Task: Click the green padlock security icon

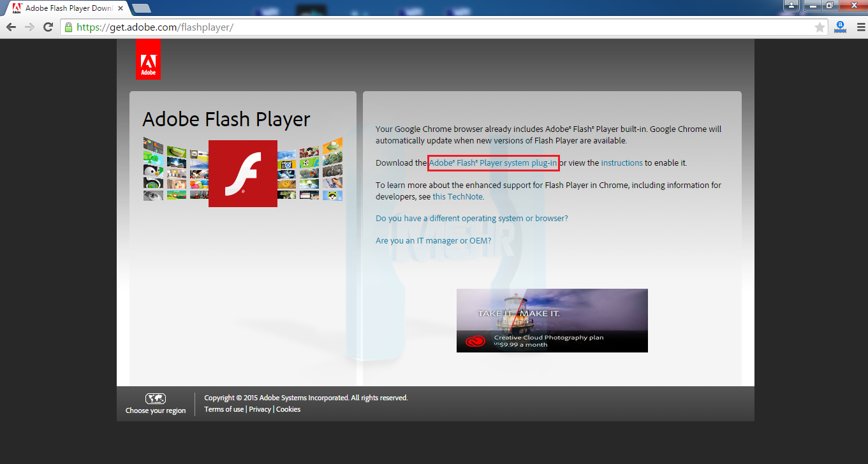Action: (68, 27)
